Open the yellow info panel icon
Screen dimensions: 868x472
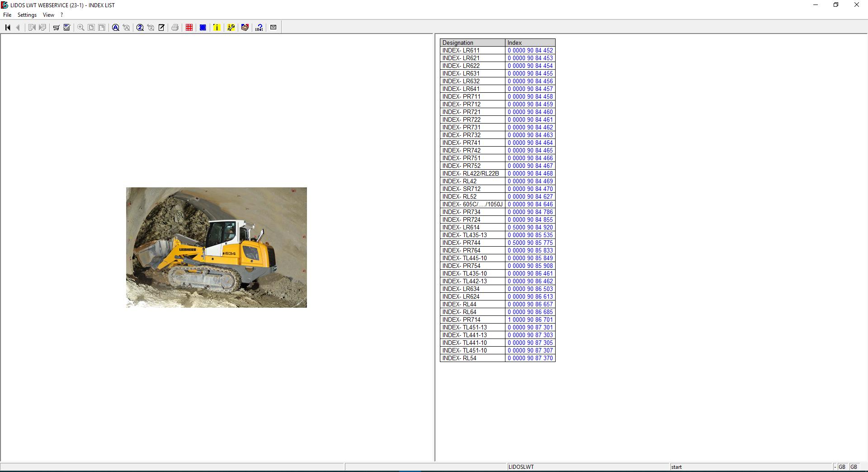point(217,27)
